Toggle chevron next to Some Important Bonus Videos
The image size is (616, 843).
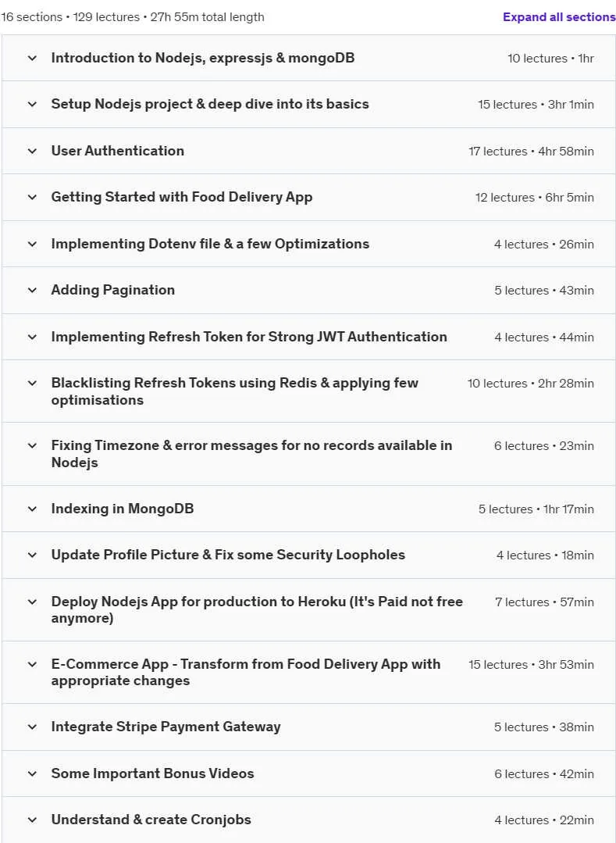tap(32, 773)
